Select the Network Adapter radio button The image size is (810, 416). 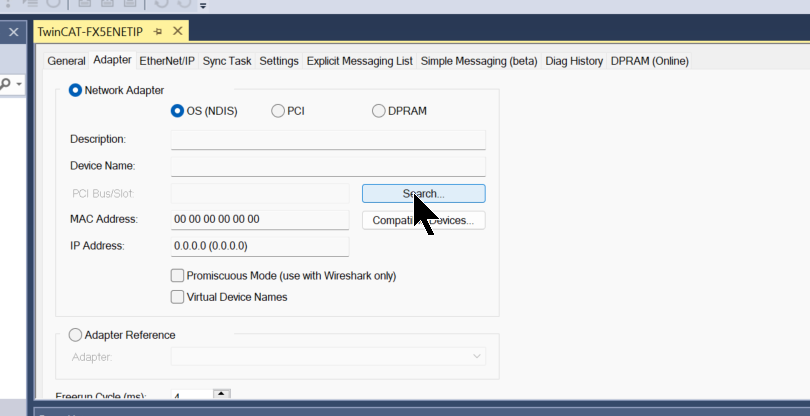pyautogui.click(x=75, y=90)
